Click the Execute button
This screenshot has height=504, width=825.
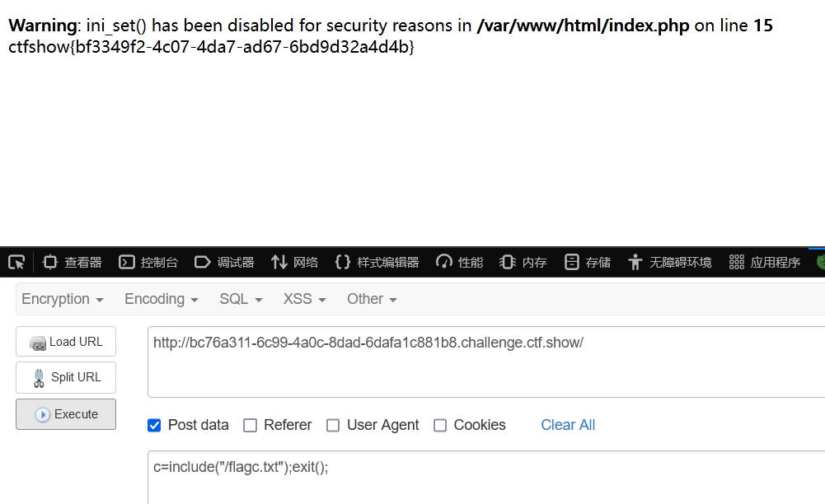[x=66, y=414]
